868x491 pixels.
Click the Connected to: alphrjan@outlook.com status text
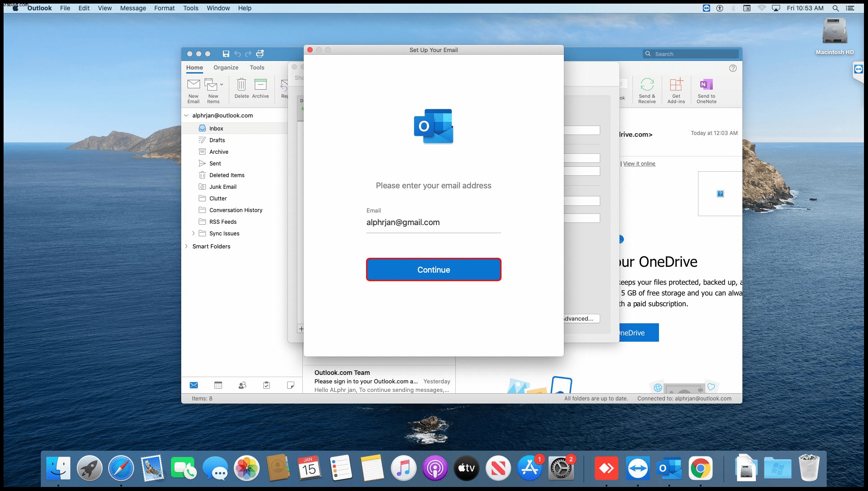[x=684, y=398]
